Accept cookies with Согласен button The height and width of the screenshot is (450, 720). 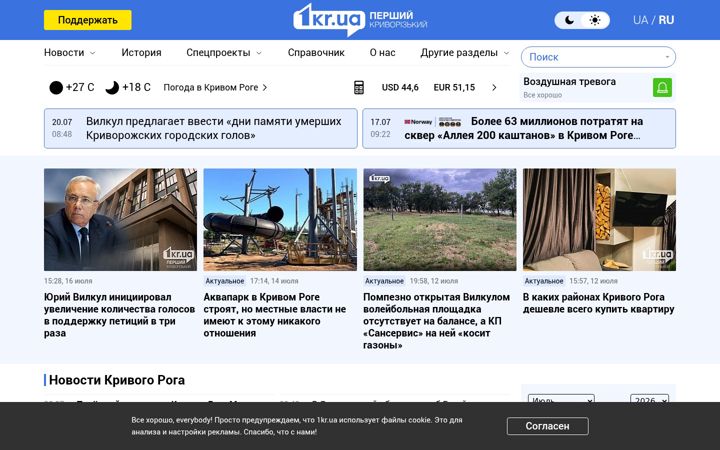point(547,426)
